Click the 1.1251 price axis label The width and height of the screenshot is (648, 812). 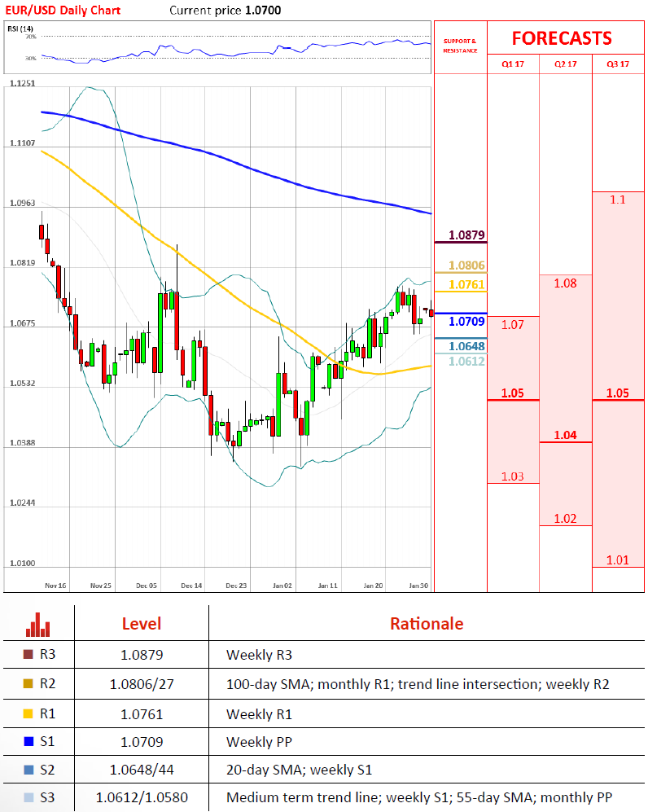23,83
